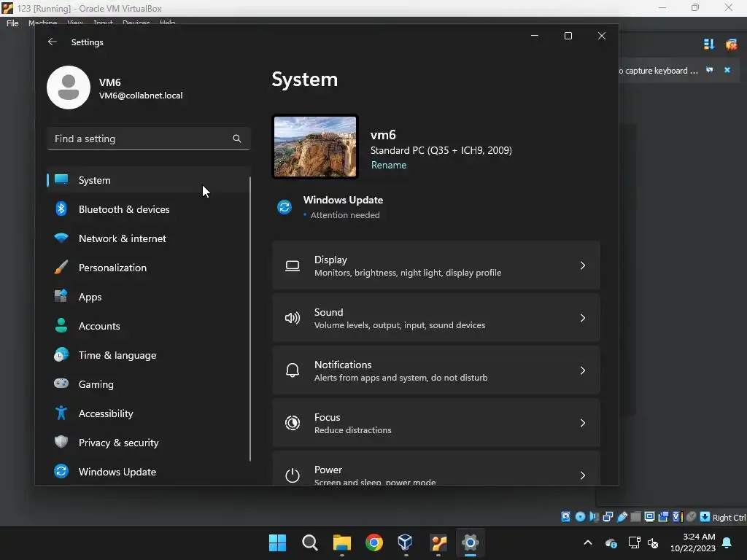Go to Network & internet settings
The height and width of the screenshot is (560, 747).
pos(148,238)
